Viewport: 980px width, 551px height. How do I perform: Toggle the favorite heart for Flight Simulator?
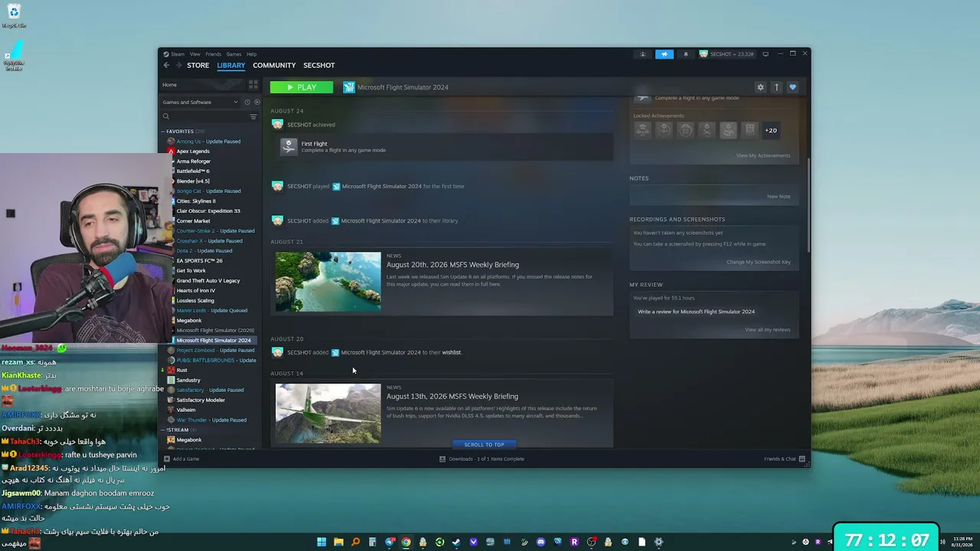click(x=792, y=87)
